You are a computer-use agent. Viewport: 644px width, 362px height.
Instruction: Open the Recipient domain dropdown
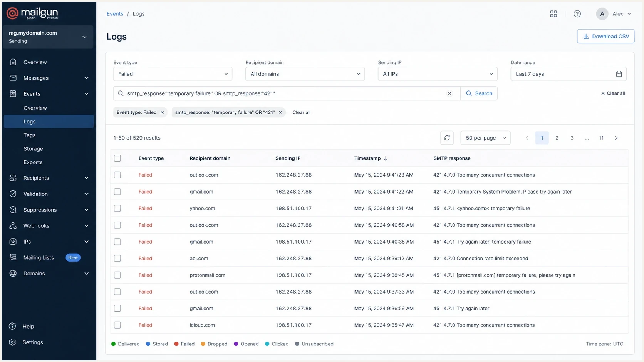point(305,74)
